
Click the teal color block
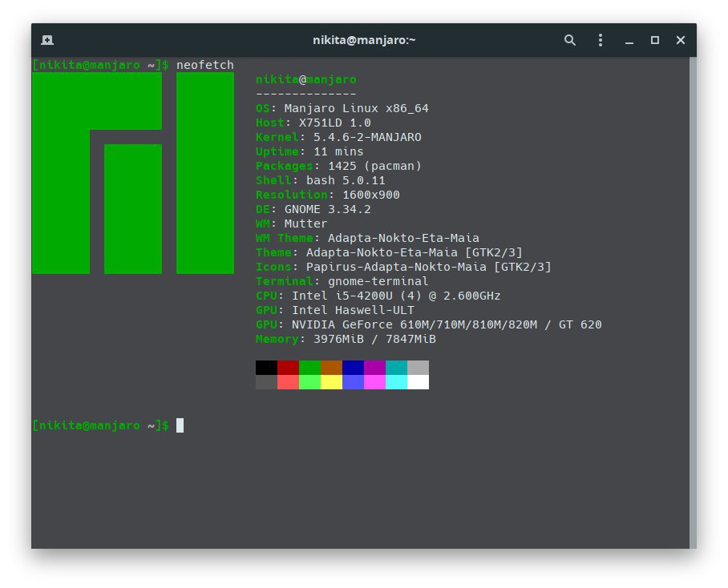point(397,368)
